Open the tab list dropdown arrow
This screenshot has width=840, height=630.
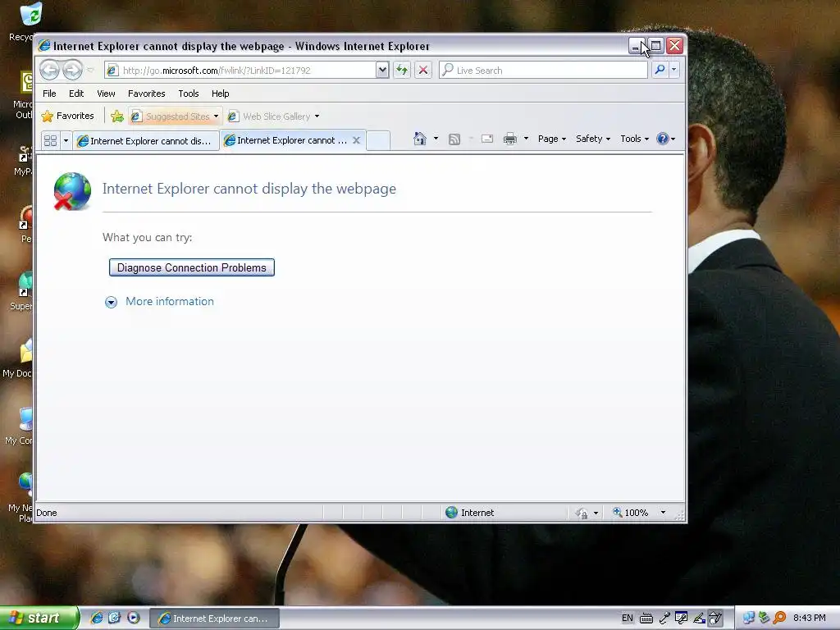tap(66, 140)
